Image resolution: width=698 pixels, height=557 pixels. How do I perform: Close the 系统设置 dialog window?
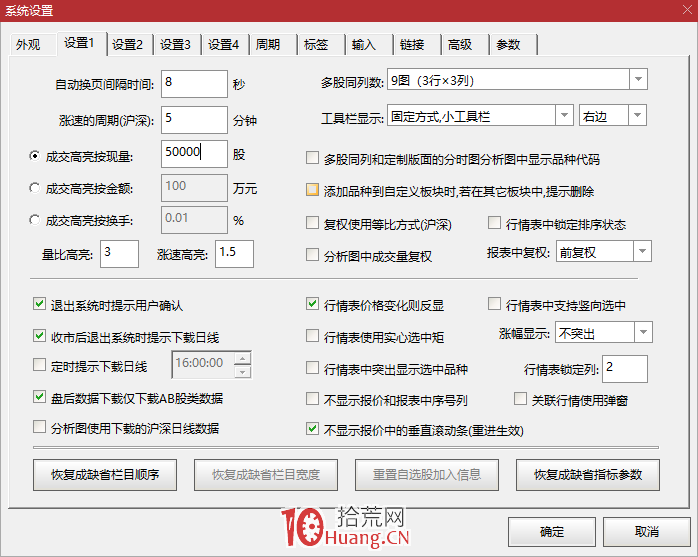[x=687, y=10]
